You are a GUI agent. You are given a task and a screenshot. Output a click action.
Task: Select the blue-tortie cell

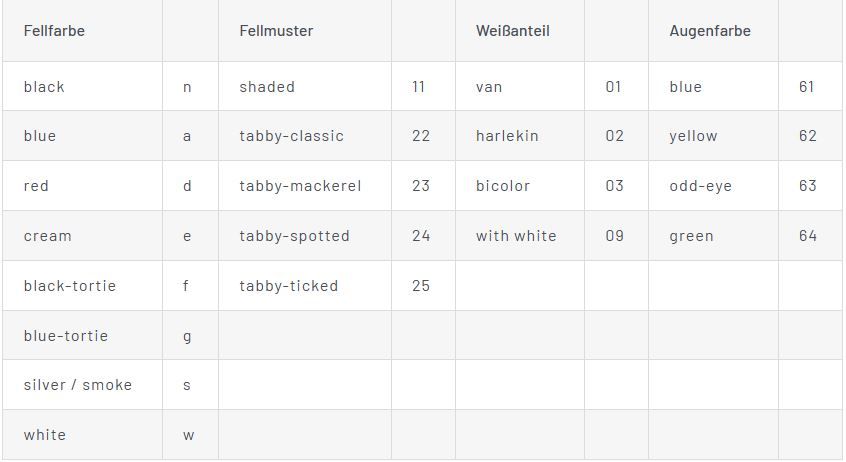(66, 336)
